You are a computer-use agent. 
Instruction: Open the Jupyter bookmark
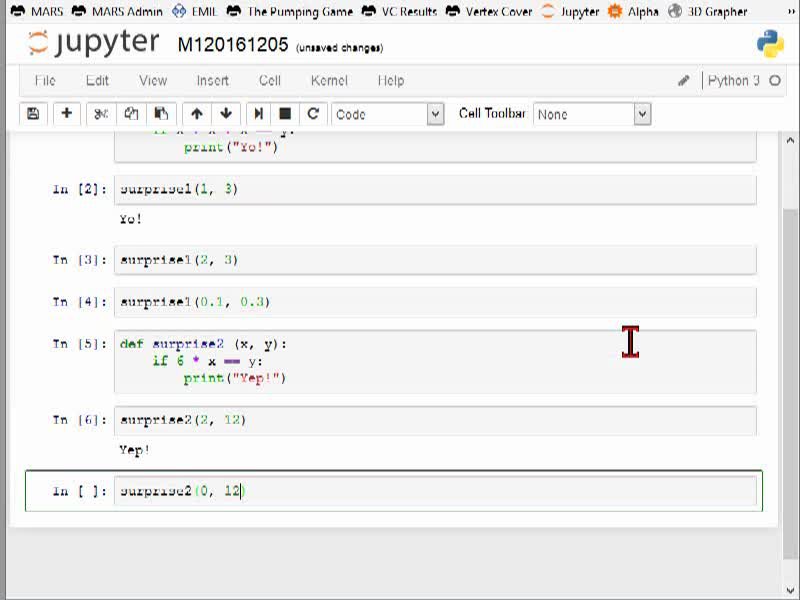pyautogui.click(x=570, y=11)
